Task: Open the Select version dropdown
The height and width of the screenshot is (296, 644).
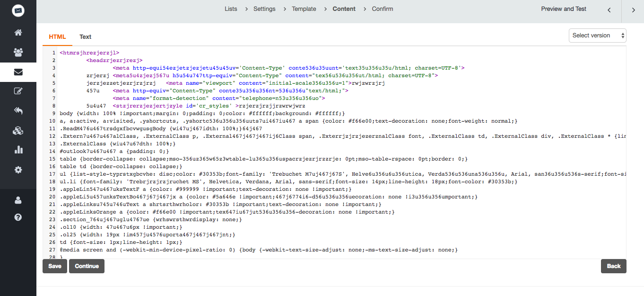Action: coord(598,36)
